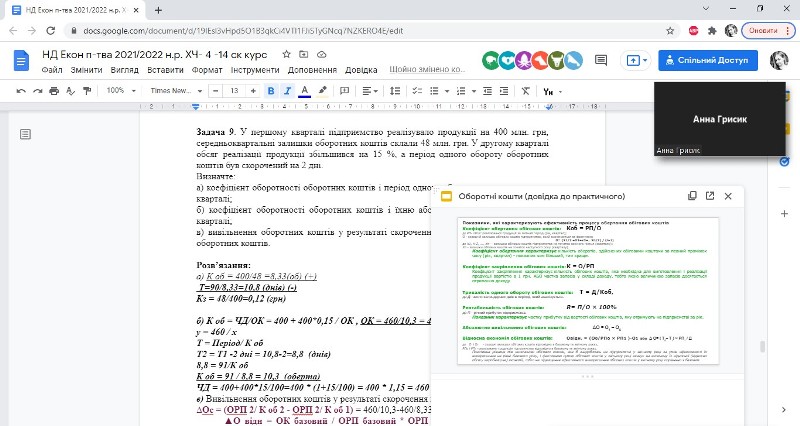Print the document using the printer icon
Image resolution: width=800 pixels, height=426 pixels.
[x=54, y=91]
